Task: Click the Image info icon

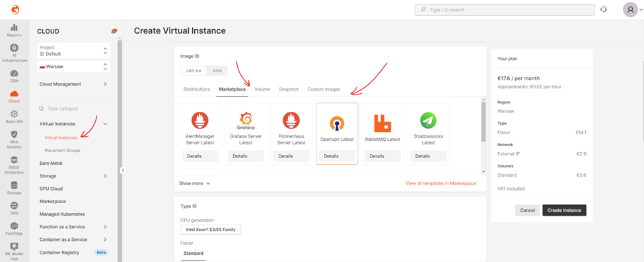Action: [197, 56]
